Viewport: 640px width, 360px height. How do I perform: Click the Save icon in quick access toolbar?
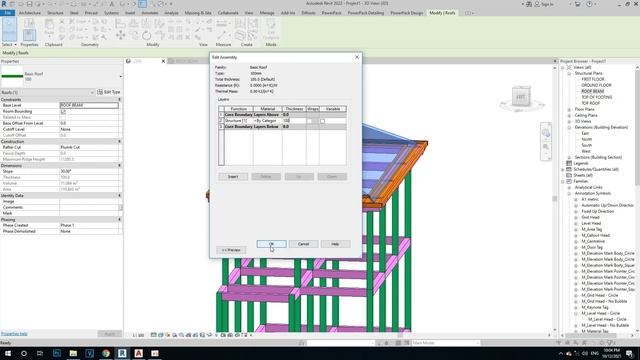click(x=29, y=4)
